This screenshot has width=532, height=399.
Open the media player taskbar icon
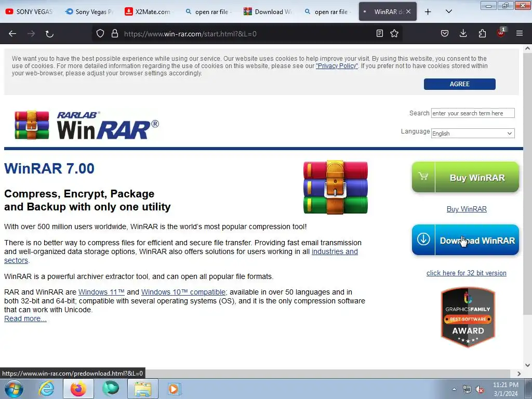click(x=175, y=389)
